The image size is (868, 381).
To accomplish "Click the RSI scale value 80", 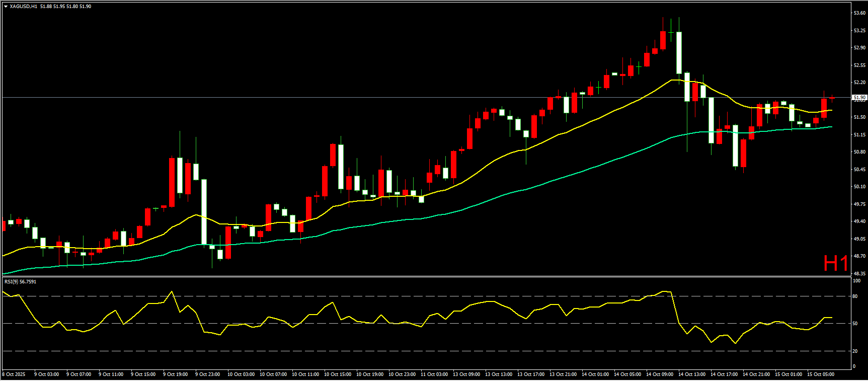I will 855,296.
